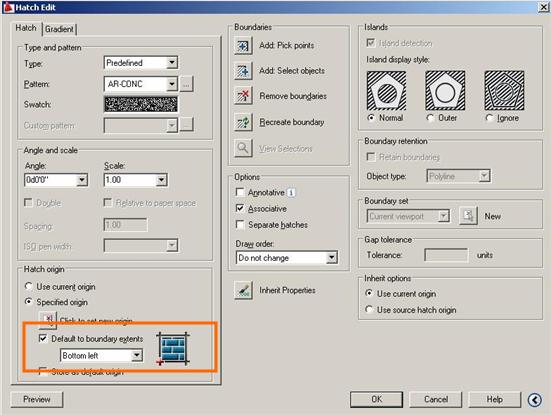Click the Gap Tolerance input field
Image resolution: width=551 pixels, height=415 pixels.
click(446, 255)
